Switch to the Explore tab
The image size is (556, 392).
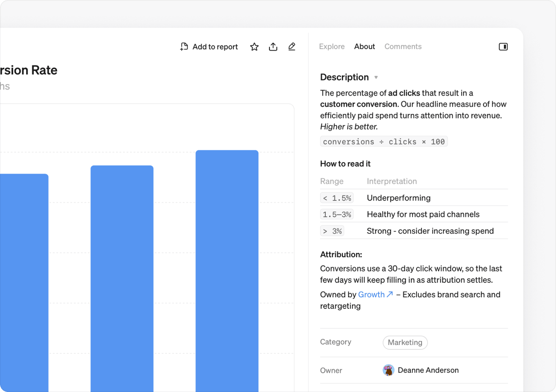tap(332, 47)
